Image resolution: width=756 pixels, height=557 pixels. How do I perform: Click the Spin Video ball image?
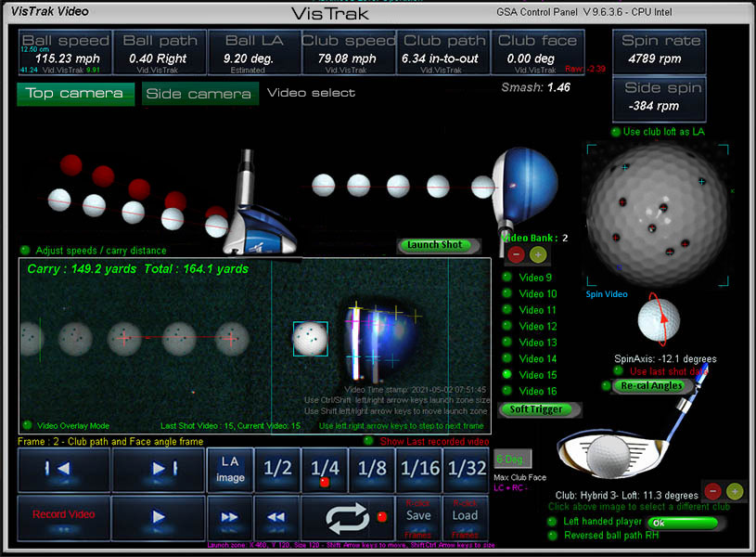pyautogui.click(x=658, y=214)
